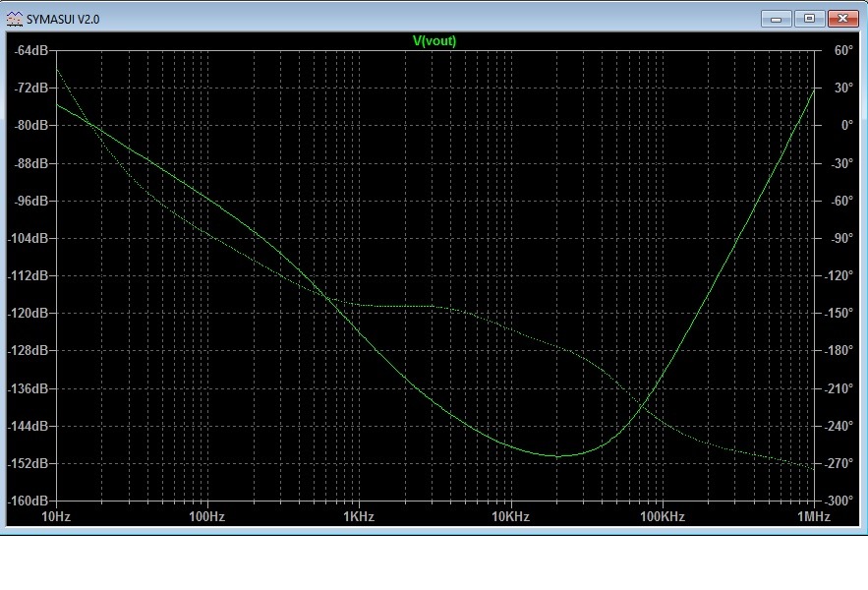The image size is (868, 590).
Task: Click the 100Hz frequency axis label
Action: (x=207, y=517)
